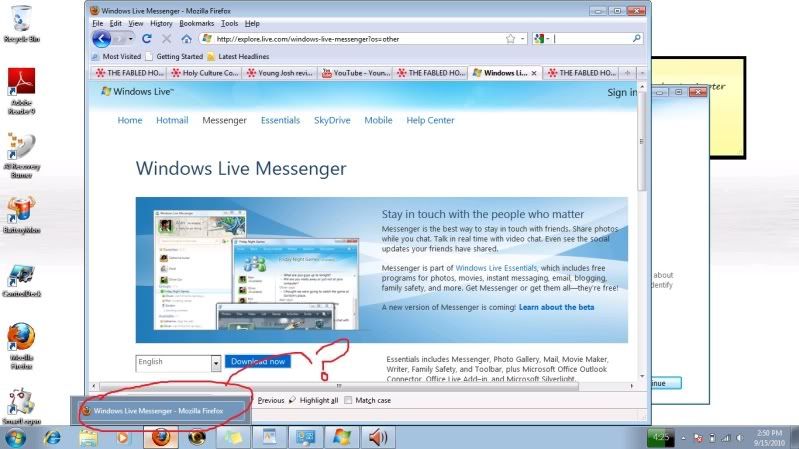Open the Tools menu
Screen dimensions: 799x449
tap(229, 23)
